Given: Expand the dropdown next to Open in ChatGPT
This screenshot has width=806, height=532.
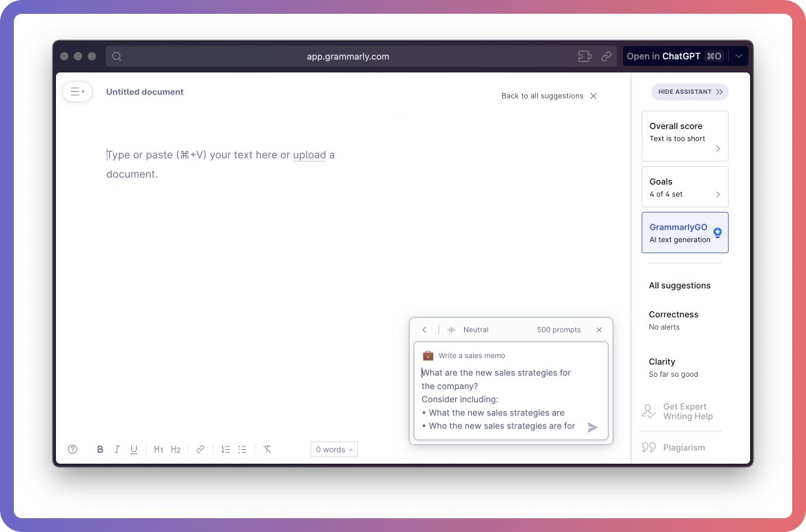Looking at the screenshot, I should (x=739, y=57).
